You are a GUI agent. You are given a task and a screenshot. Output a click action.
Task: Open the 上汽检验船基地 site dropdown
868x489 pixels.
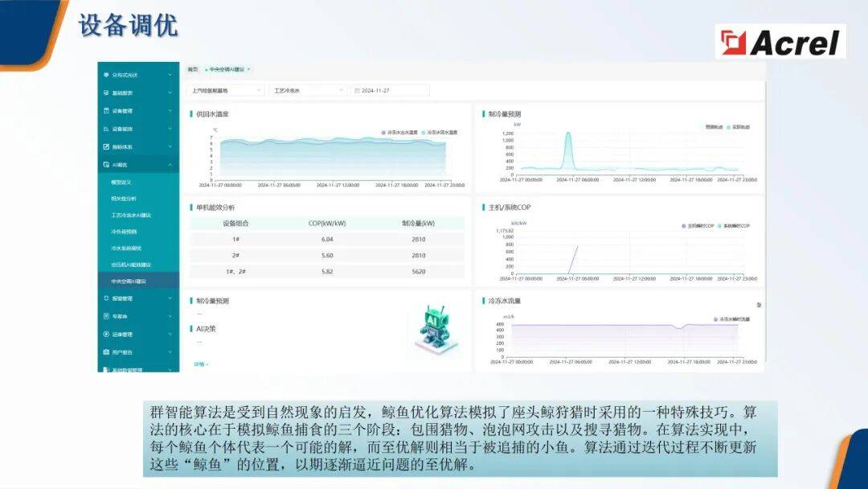[x=226, y=91]
